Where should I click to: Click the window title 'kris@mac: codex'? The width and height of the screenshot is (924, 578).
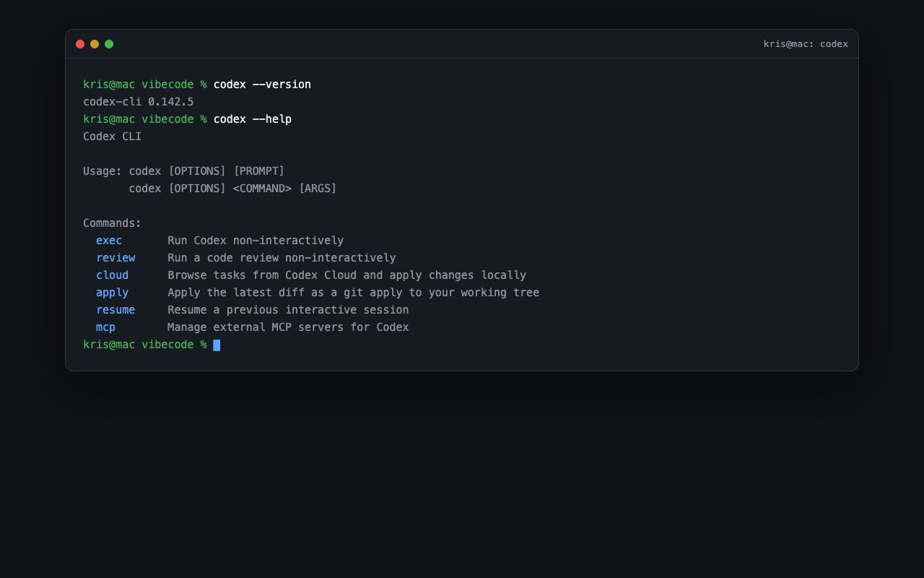[806, 44]
